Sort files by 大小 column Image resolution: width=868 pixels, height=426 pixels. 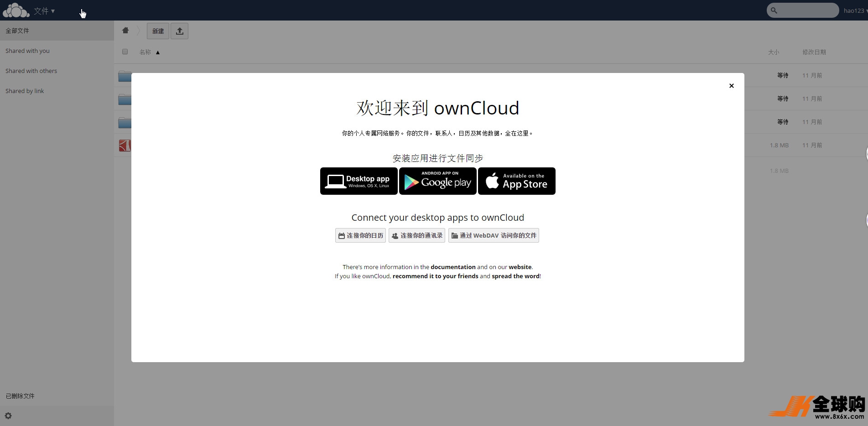point(774,52)
